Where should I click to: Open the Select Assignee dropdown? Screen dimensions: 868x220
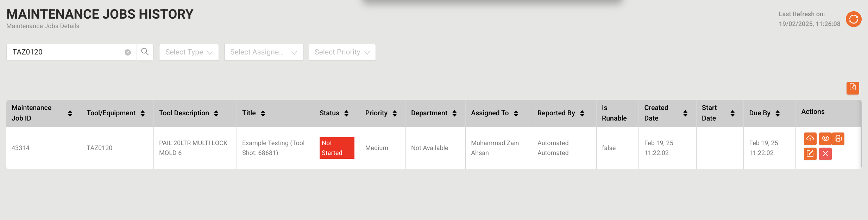tap(264, 52)
